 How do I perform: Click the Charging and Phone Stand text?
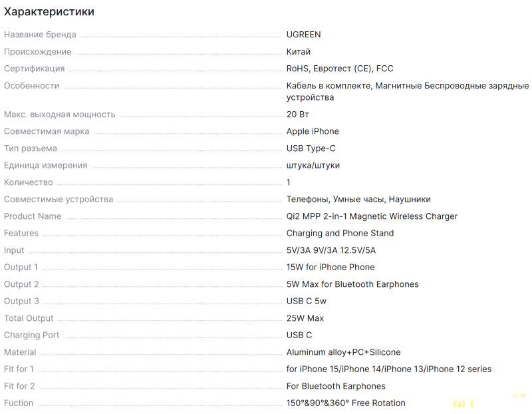[340, 234]
